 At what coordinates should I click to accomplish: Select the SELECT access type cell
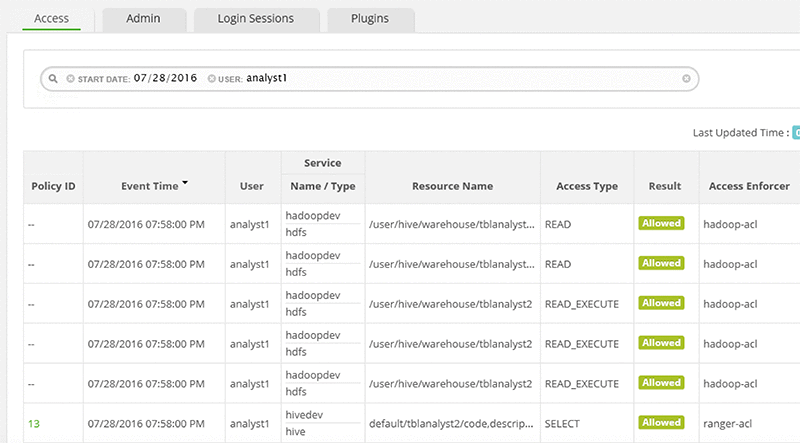562,424
